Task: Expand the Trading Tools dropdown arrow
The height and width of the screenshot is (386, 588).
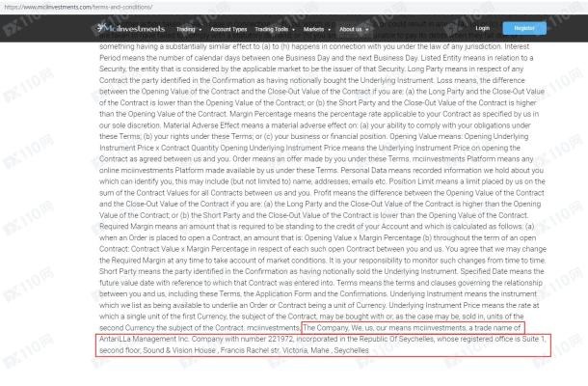Action: 293,29
